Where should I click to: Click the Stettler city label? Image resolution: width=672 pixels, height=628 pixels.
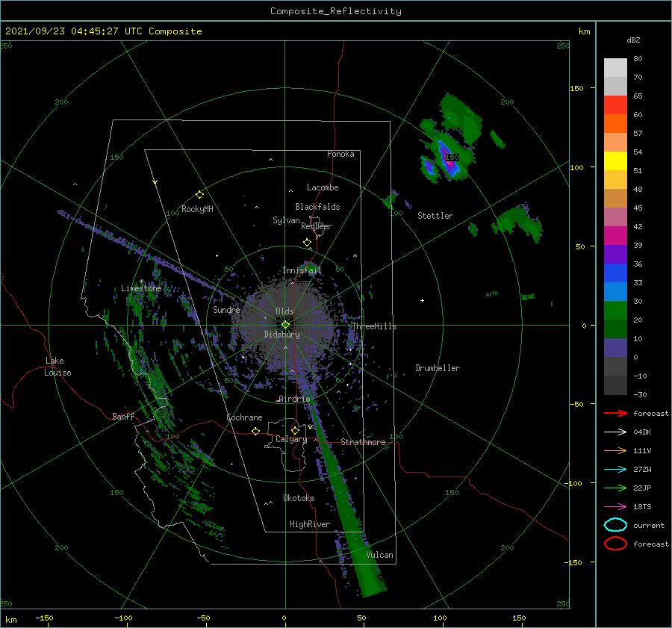435,216
